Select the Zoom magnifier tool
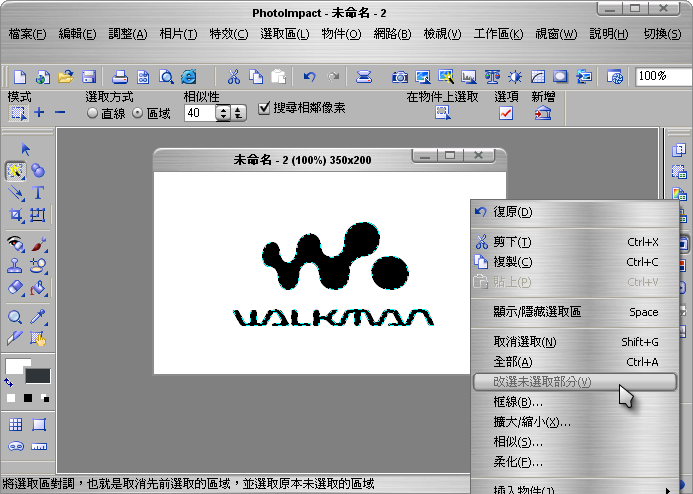This screenshot has height=494, width=693. [x=15, y=316]
